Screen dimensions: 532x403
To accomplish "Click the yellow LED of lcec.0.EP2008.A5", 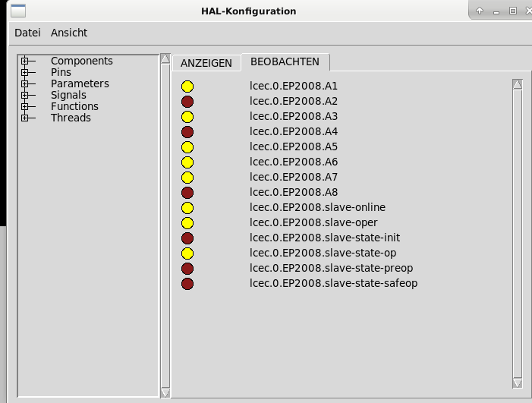I will coord(187,147).
